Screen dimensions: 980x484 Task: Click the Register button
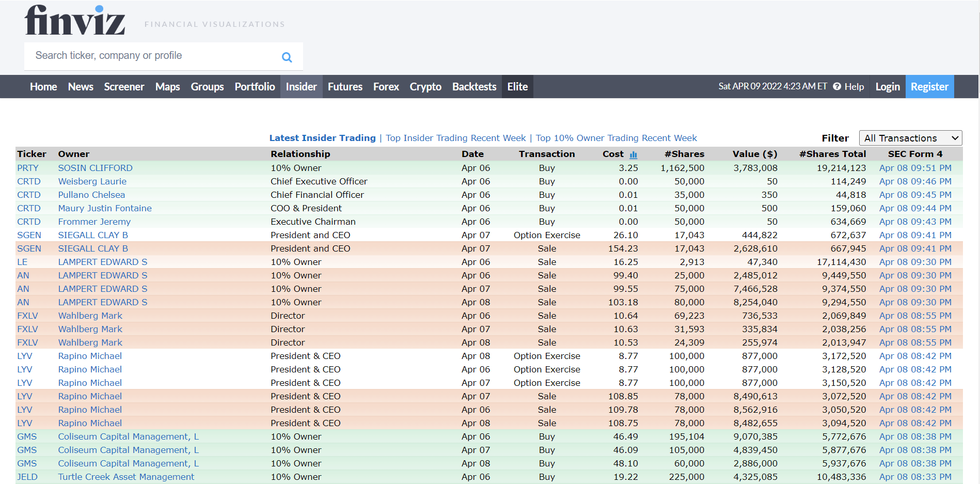[929, 86]
